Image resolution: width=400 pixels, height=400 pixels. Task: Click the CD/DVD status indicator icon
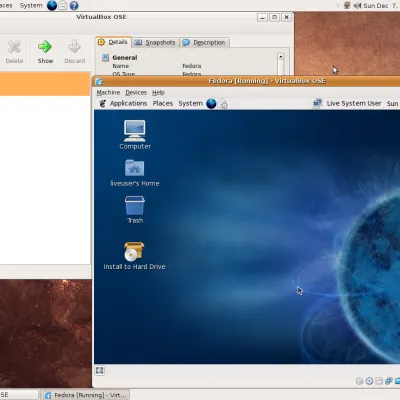click(369, 381)
